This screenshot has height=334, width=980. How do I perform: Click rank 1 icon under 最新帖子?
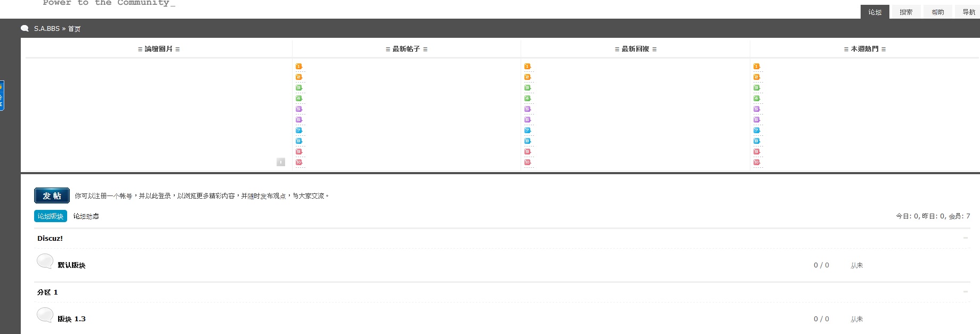pos(299,67)
